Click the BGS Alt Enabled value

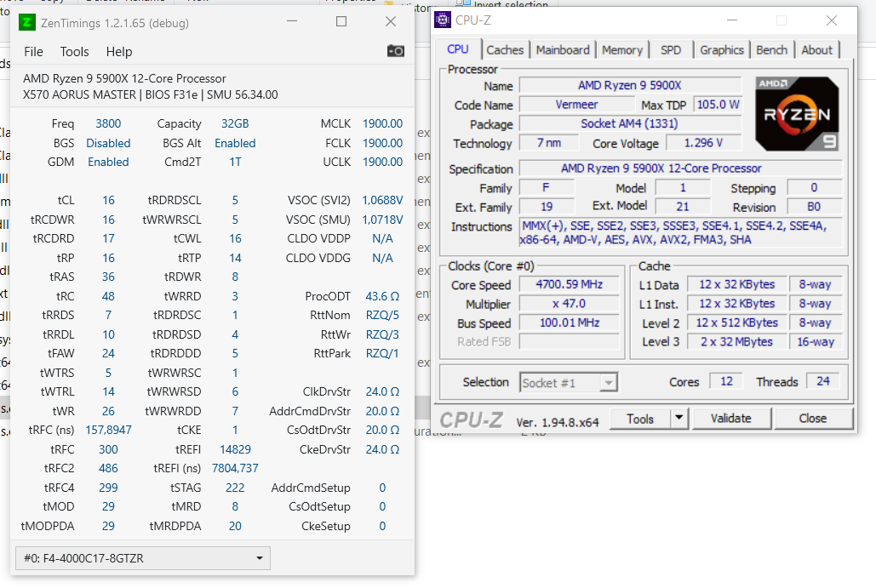click(x=235, y=143)
